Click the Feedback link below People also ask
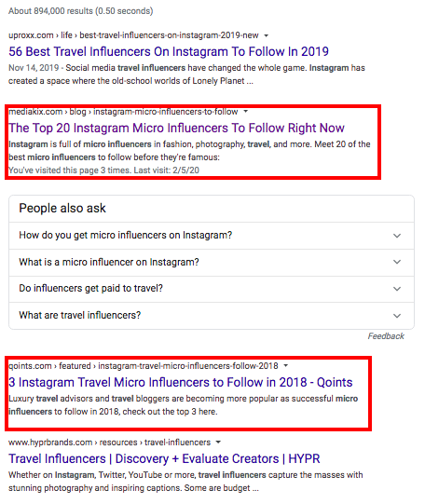The height and width of the screenshot is (504, 425). [386, 336]
